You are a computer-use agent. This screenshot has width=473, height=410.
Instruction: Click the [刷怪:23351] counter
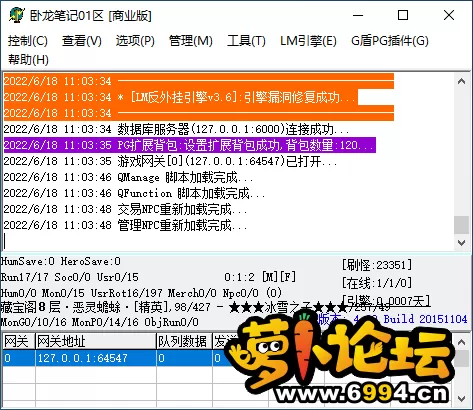[x=377, y=265]
